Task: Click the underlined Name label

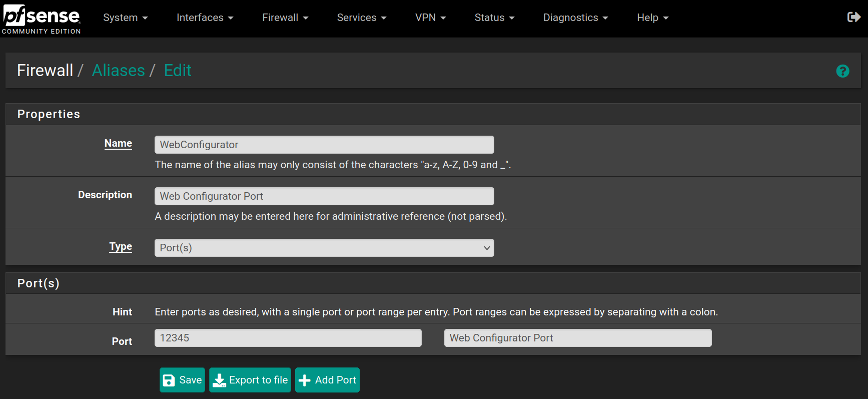Action: (118, 143)
